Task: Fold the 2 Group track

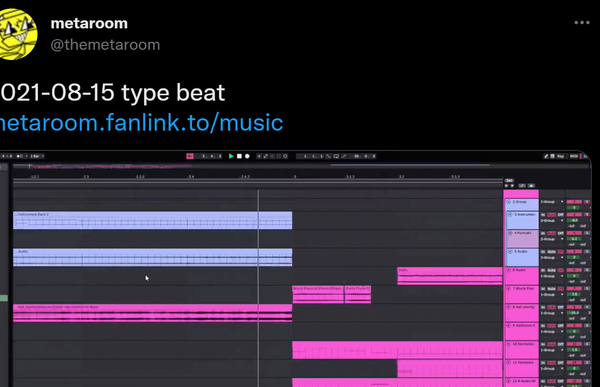Action: pos(509,202)
